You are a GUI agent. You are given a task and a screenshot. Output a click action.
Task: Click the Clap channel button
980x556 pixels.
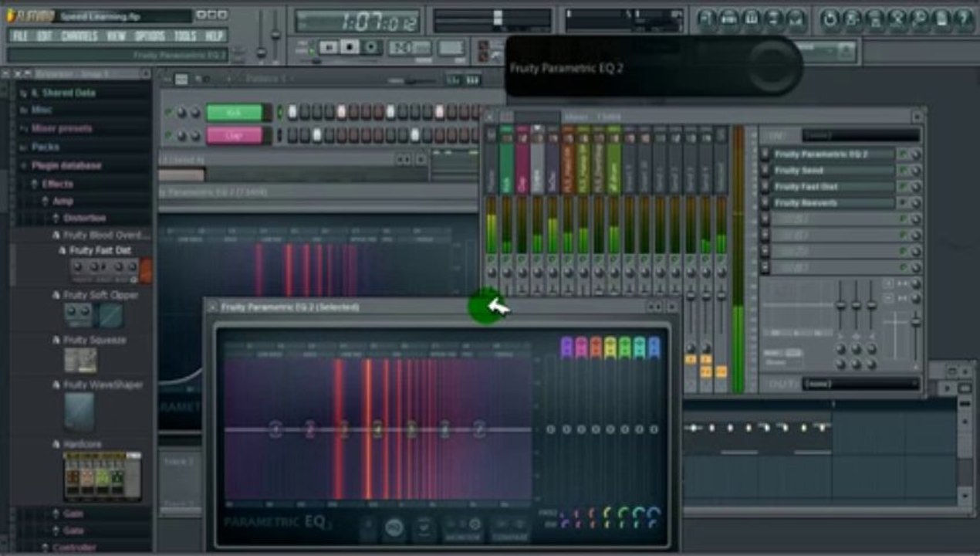235,135
